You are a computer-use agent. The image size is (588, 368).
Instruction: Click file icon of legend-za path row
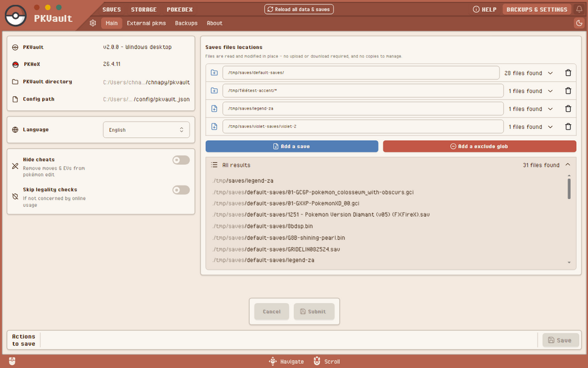(x=214, y=109)
